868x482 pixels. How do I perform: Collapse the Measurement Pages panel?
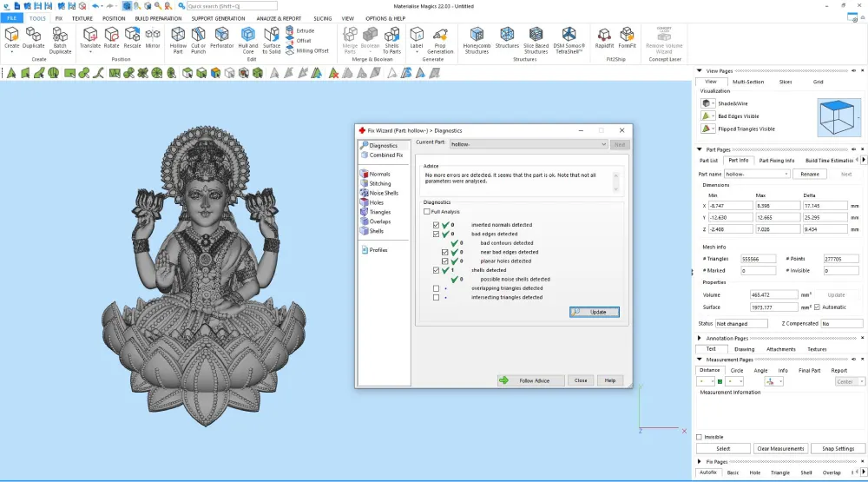point(699,360)
